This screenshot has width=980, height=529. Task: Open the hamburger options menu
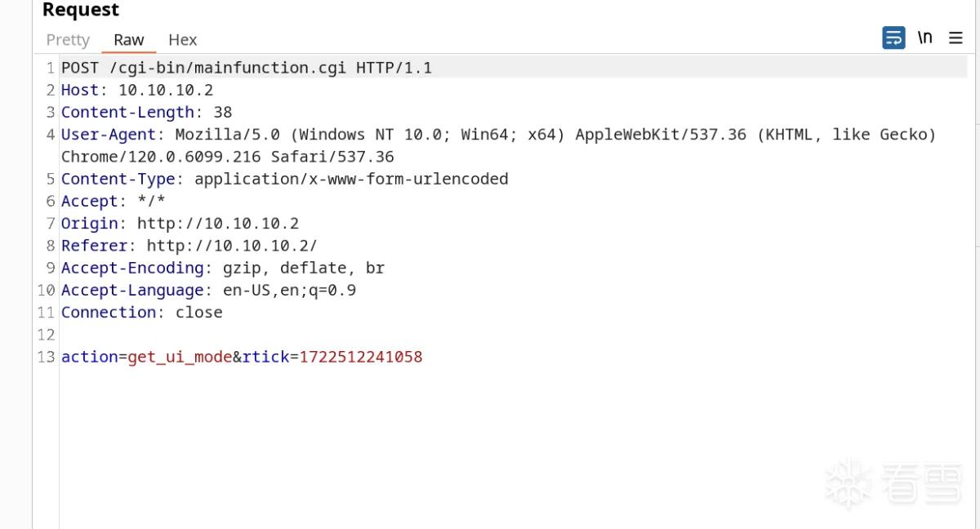click(x=955, y=38)
